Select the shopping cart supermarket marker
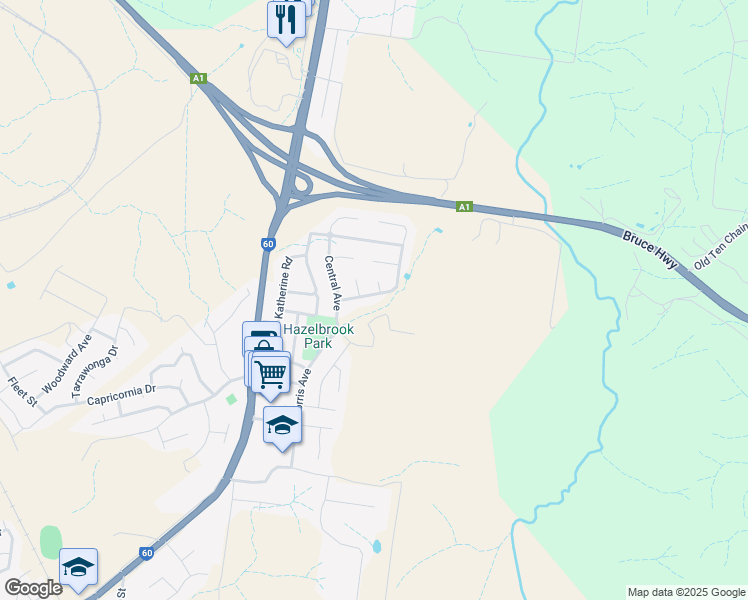Viewport: 748px width, 600px height. [x=271, y=375]
